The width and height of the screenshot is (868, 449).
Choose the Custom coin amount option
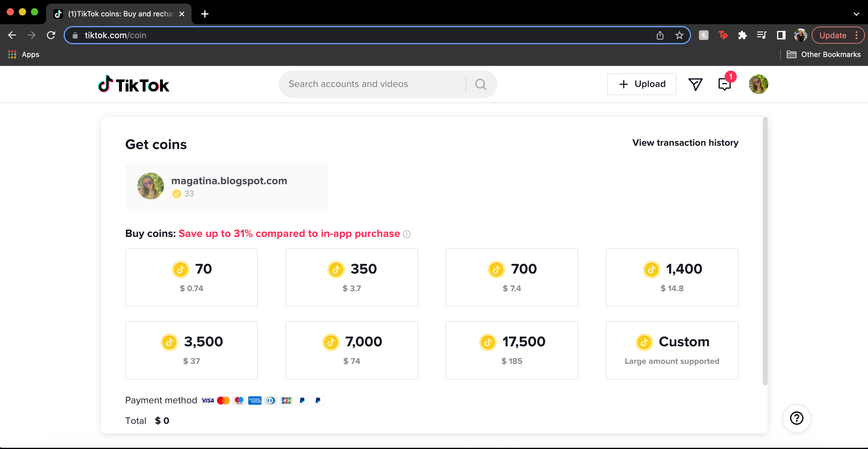coord(672,350)
